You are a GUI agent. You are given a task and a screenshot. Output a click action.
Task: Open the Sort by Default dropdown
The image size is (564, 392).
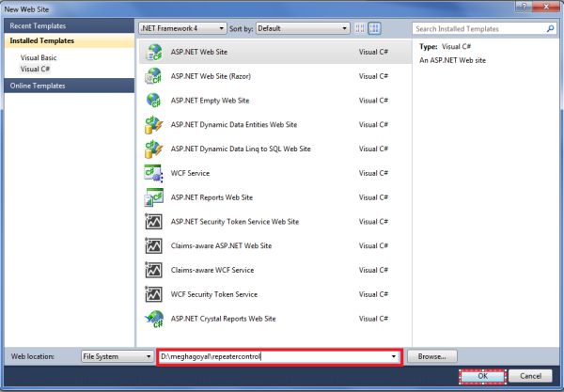click(303, 28)
